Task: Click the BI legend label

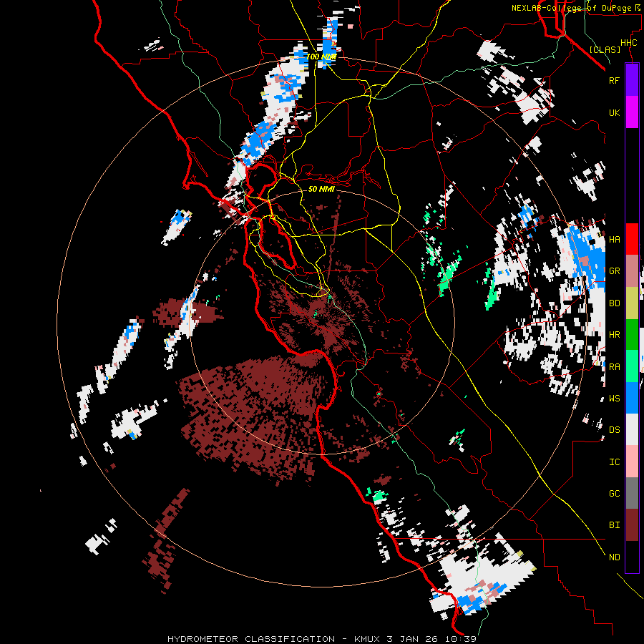Action: [614, 525]
